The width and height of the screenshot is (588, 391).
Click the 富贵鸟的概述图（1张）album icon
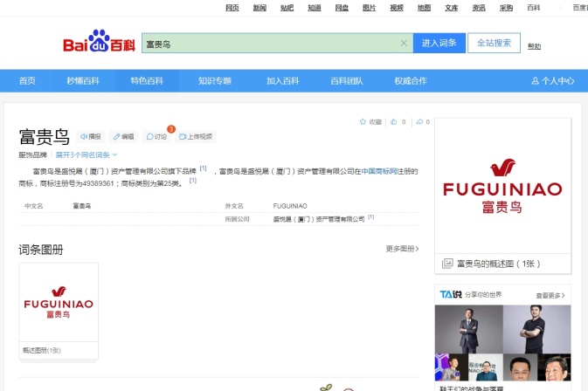point(447,264)
